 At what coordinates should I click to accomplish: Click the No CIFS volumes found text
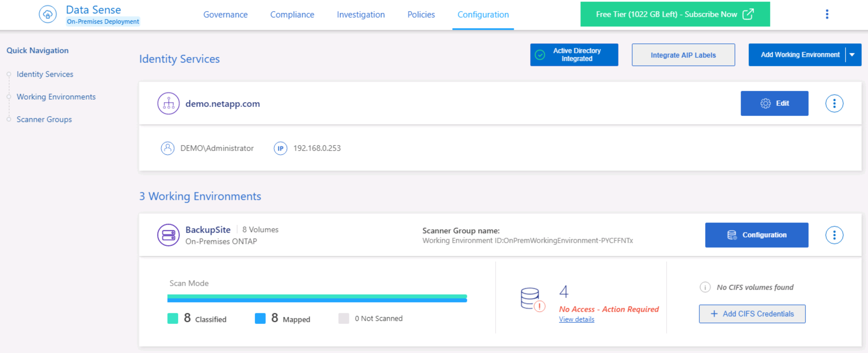(755, 287)
